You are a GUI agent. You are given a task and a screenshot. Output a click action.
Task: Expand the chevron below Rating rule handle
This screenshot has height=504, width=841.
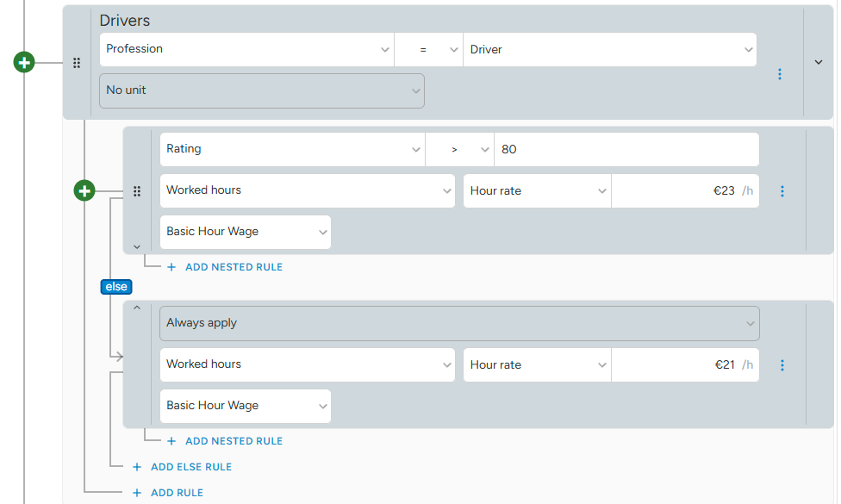(x=137, y=247)
